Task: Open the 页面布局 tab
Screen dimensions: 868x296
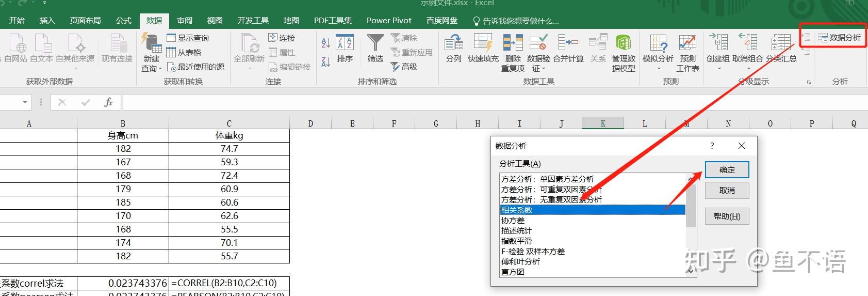Action: point(85,21)
